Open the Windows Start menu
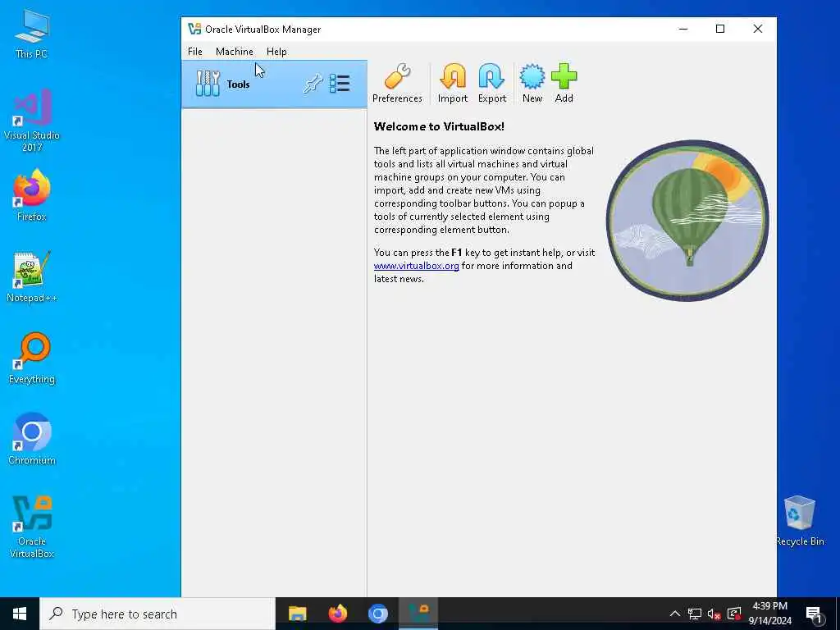 click(x=20, y=614)
